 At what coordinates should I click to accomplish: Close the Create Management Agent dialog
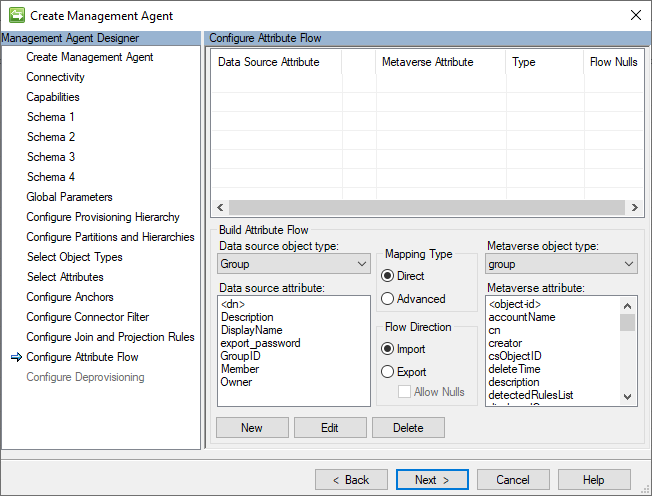pyautogui.click(x=635, y=15)
